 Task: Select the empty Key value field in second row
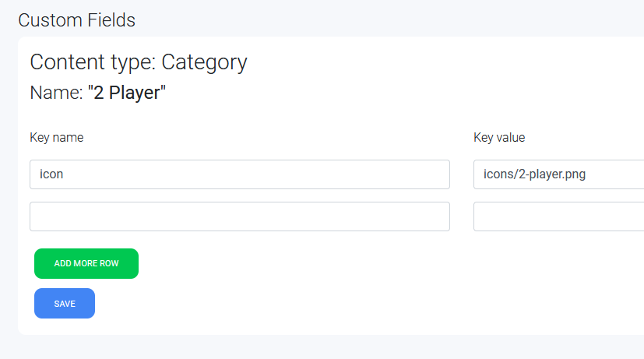tap(558, 216)
